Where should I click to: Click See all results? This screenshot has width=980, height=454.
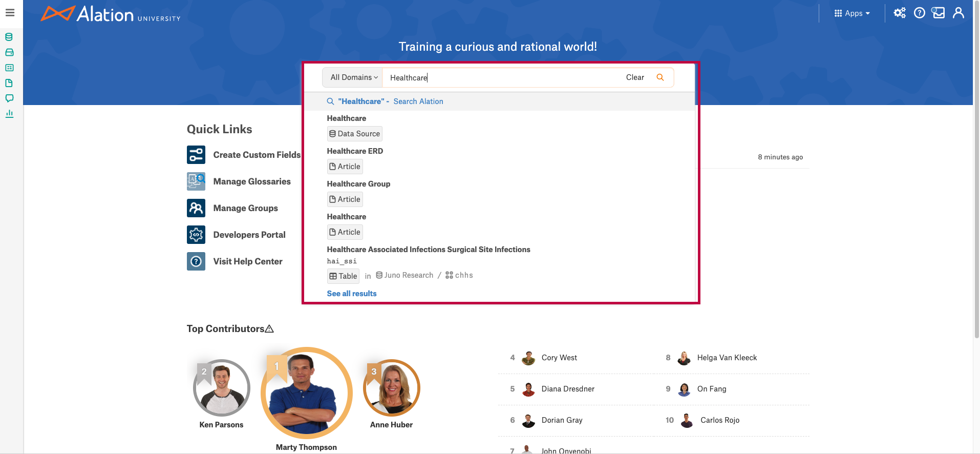pyautogui.click(x=352, y=294)
